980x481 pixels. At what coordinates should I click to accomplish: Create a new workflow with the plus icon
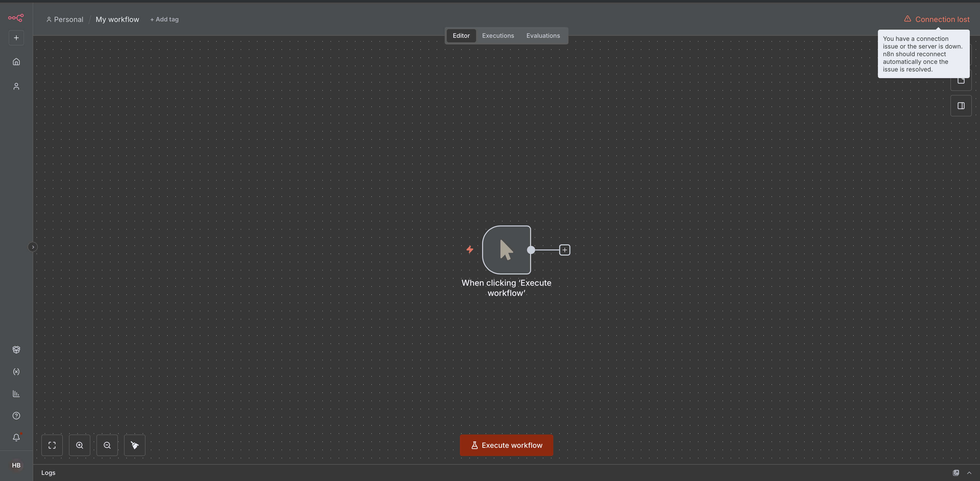click(x=16, y=37)
